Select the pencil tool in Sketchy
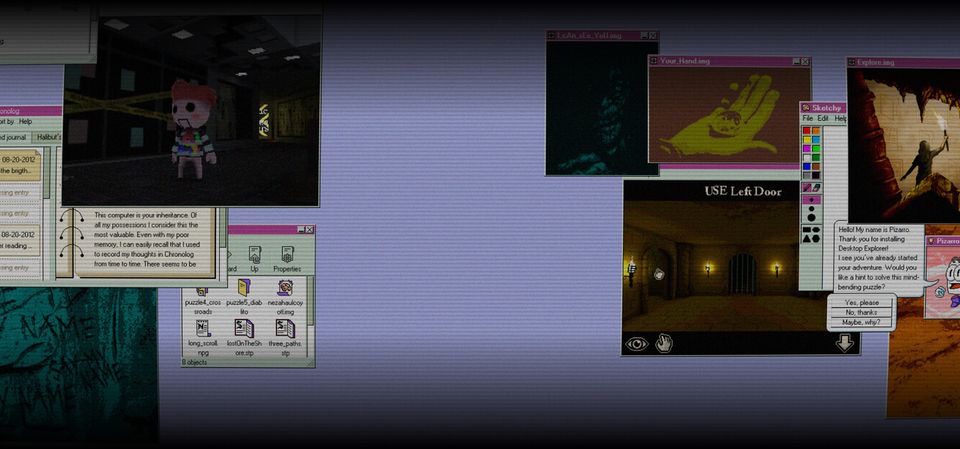This screenshot has width=960, height=449. coord(808,187)
